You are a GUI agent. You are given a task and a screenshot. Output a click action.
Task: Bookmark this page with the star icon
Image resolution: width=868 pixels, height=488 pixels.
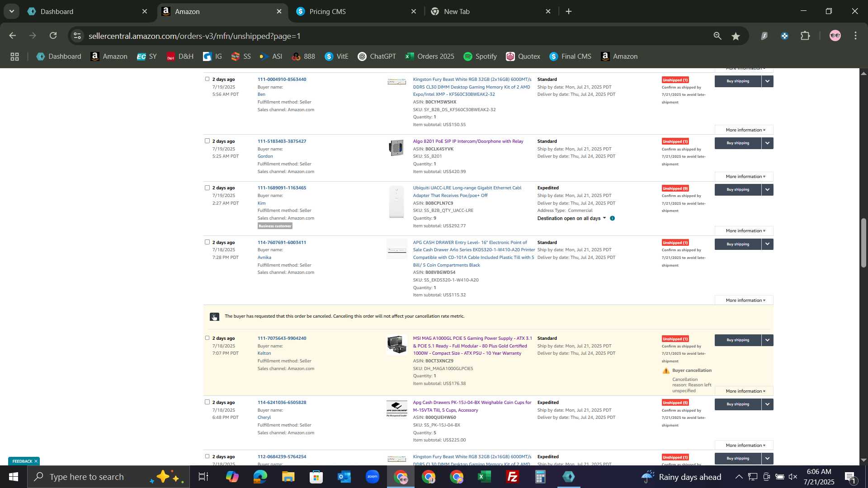tap(736, 36)
